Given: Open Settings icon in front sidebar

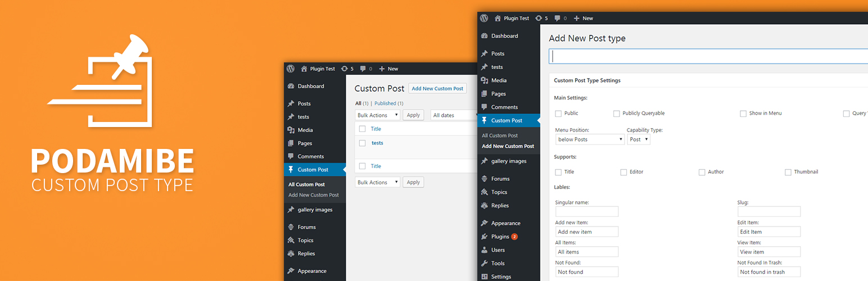Looking at the screenshot, I should (x=484, y=277).
